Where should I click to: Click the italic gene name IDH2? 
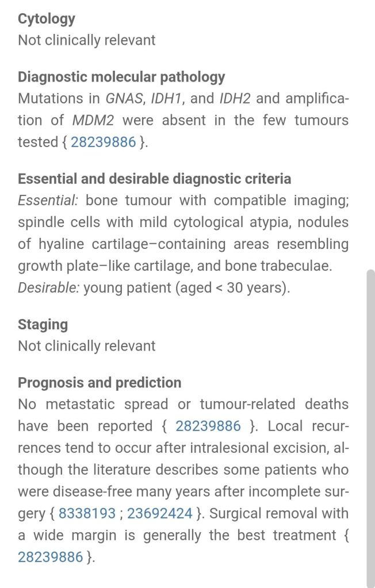236,98
